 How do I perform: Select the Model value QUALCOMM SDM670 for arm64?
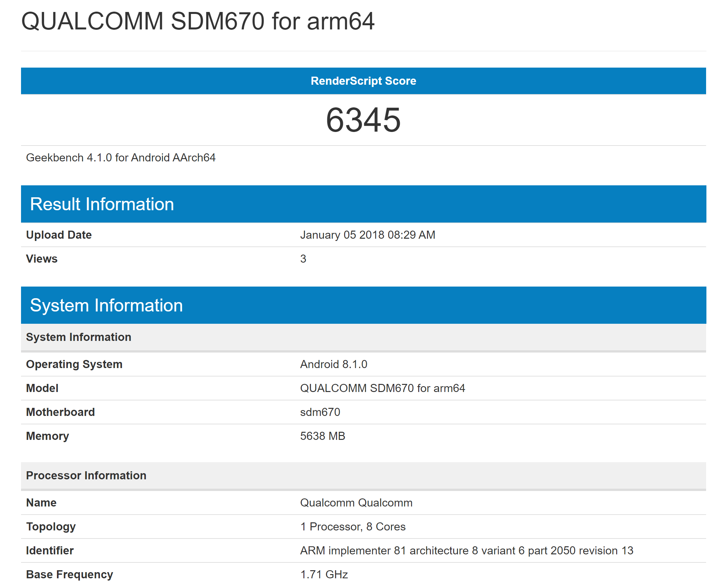pyautogui.click(x=382, y=388)
